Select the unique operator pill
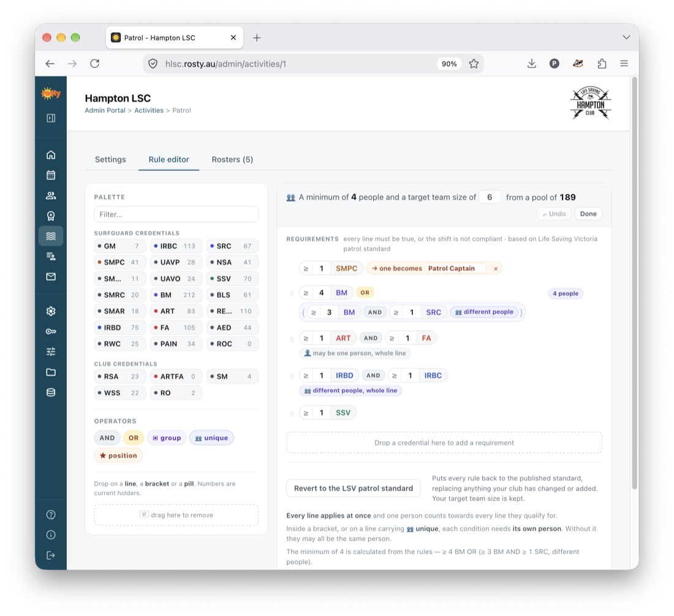 [x=211, y=438]
